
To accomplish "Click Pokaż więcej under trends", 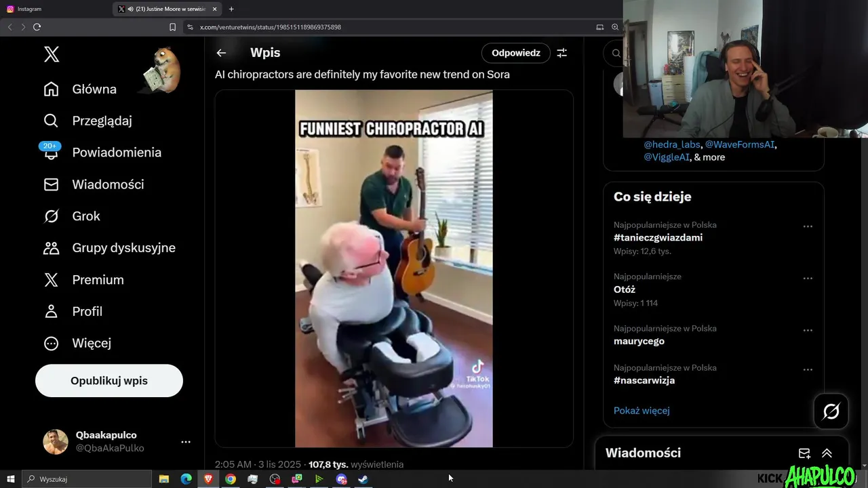I will pyautogui.click(x=642, y=410).
